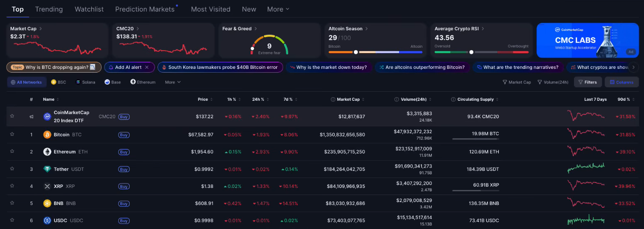This screenshot has height=229, width=644.
Task: Click the Altcoin Season slider bar
Action: click(375, 52)
